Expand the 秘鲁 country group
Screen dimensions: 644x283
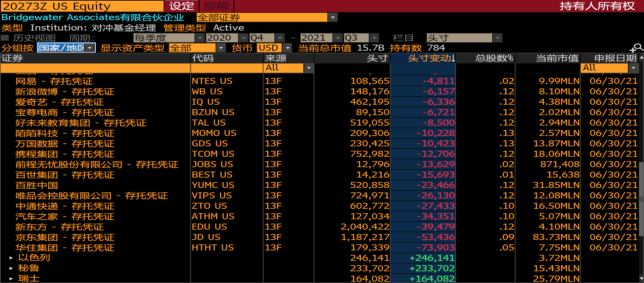click(11, 268)
